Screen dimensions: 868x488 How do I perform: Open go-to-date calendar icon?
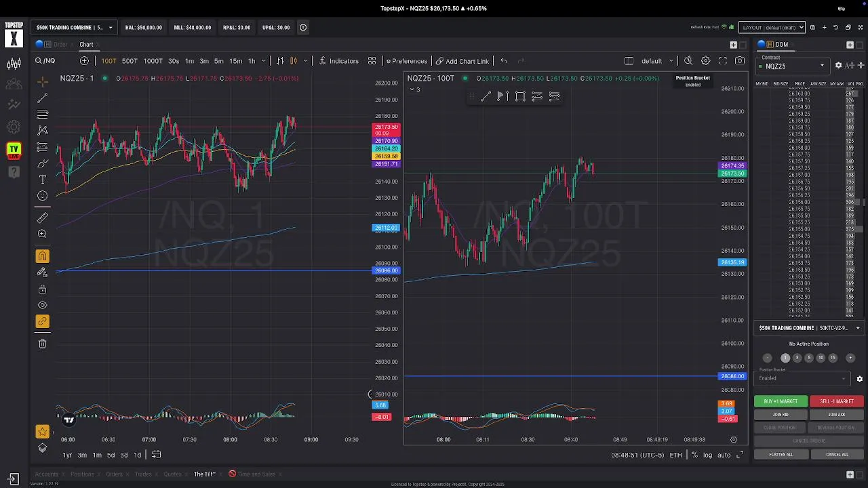(x=156, y=455)
